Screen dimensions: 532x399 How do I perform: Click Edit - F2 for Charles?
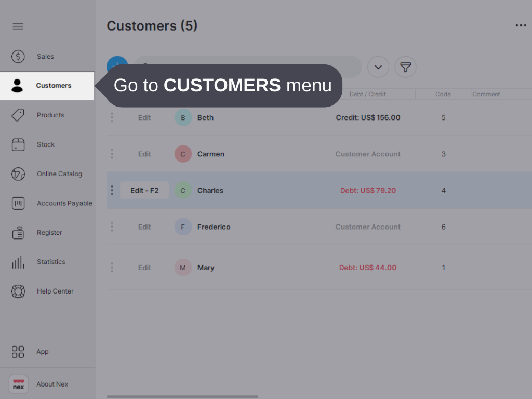pos(144,190)
